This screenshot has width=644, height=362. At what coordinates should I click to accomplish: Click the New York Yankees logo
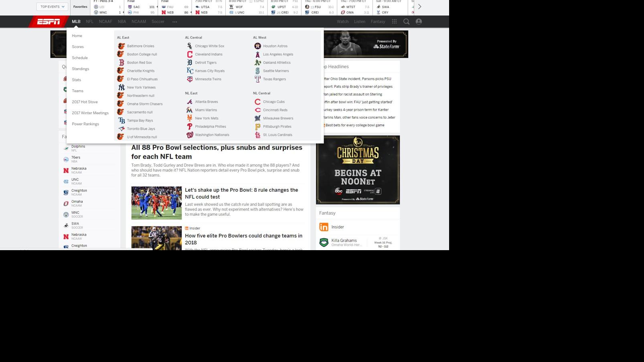point(121,87)
